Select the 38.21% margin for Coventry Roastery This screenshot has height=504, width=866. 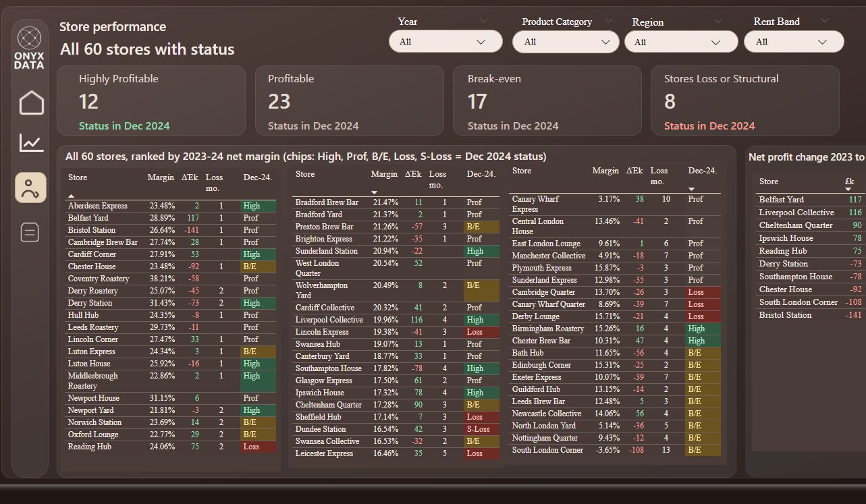click(x=162, y=279)
